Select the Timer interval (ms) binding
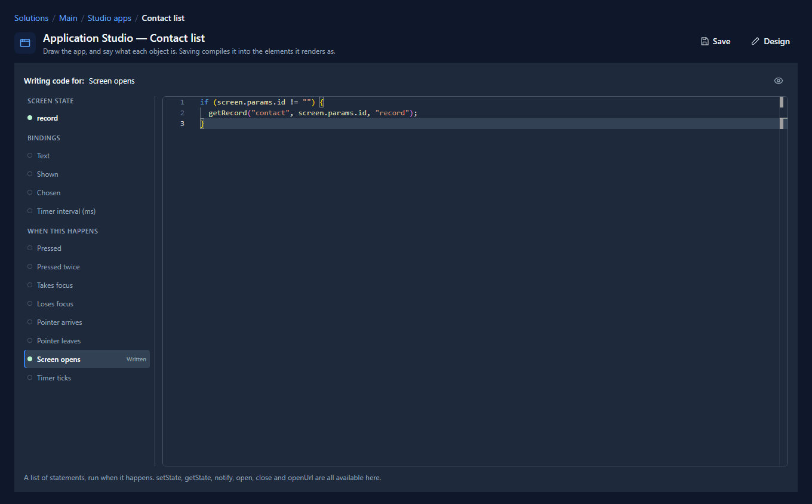The image size is (812, 504). click(x=87, y=211)
